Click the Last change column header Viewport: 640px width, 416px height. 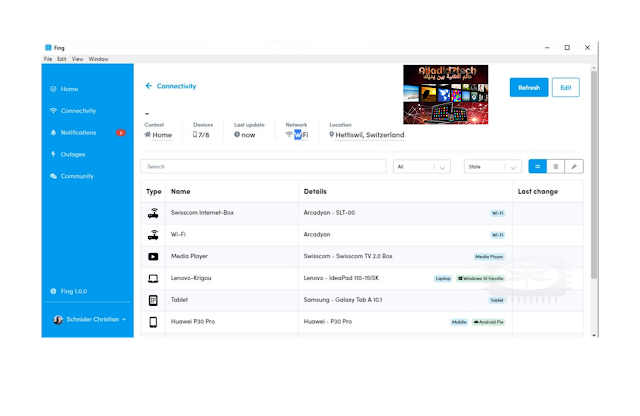click(538, 191)
